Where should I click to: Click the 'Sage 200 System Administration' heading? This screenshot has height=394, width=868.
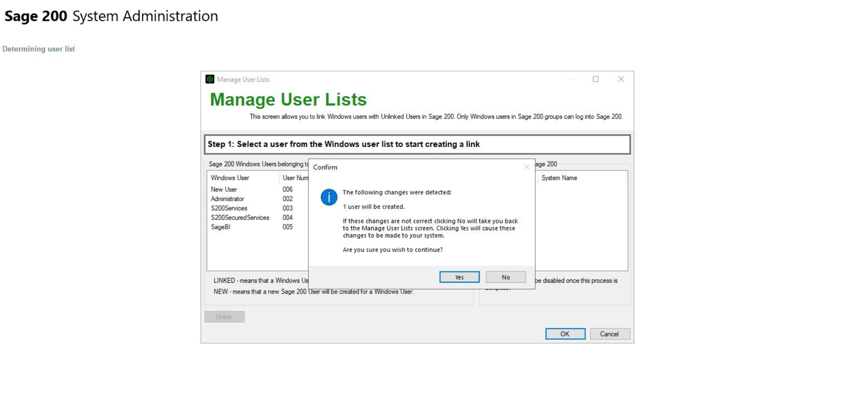[x=111, y=16]
